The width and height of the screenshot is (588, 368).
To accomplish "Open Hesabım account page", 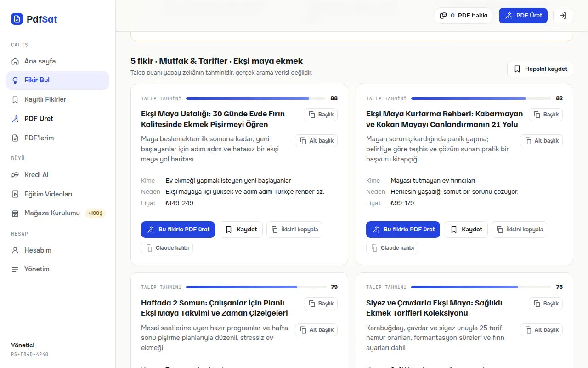I will click(57, 250).
